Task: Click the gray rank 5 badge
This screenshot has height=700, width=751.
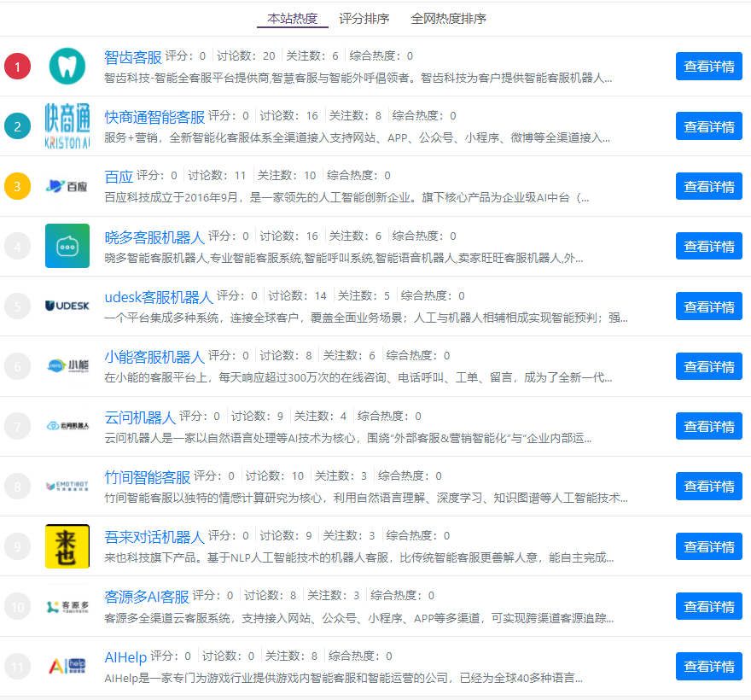Action: pyautogui.click(x=17, y=306)
